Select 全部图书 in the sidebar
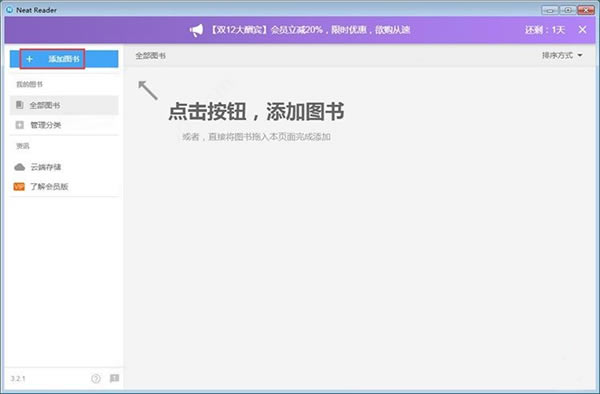The width and height of the screenshot is (600, 394). (x=64, y=105)
